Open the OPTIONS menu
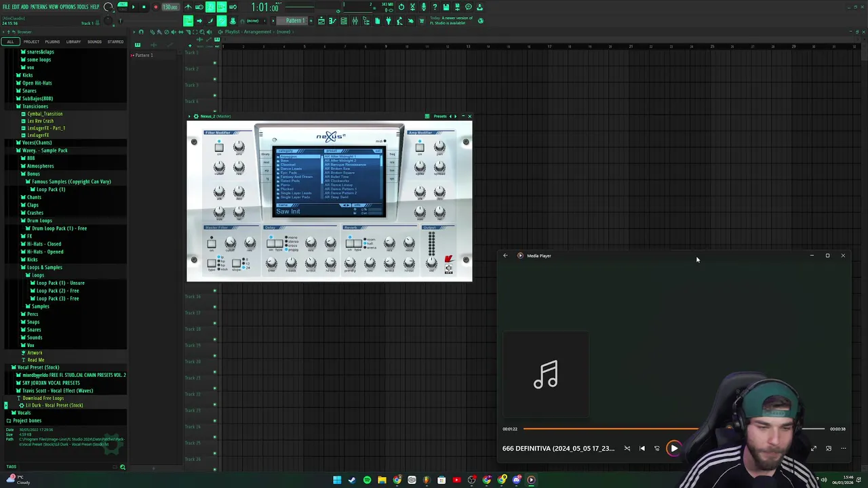 click(x=67, y=7)
